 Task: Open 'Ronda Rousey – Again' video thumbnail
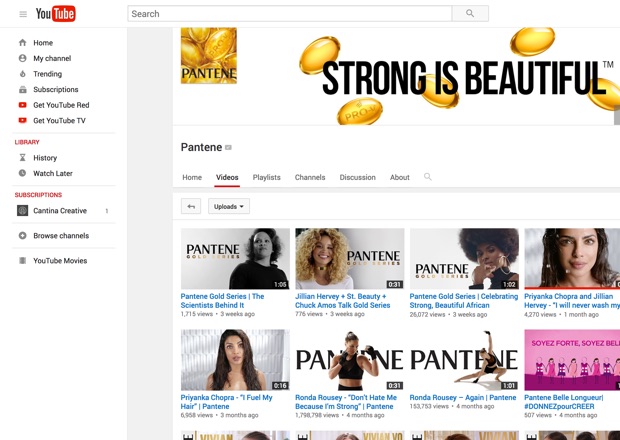click(x=464, y=360)
